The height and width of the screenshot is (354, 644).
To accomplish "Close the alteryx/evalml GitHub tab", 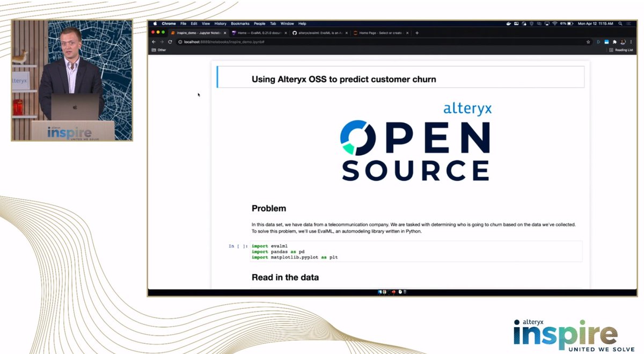I will (x=346, y=33).
